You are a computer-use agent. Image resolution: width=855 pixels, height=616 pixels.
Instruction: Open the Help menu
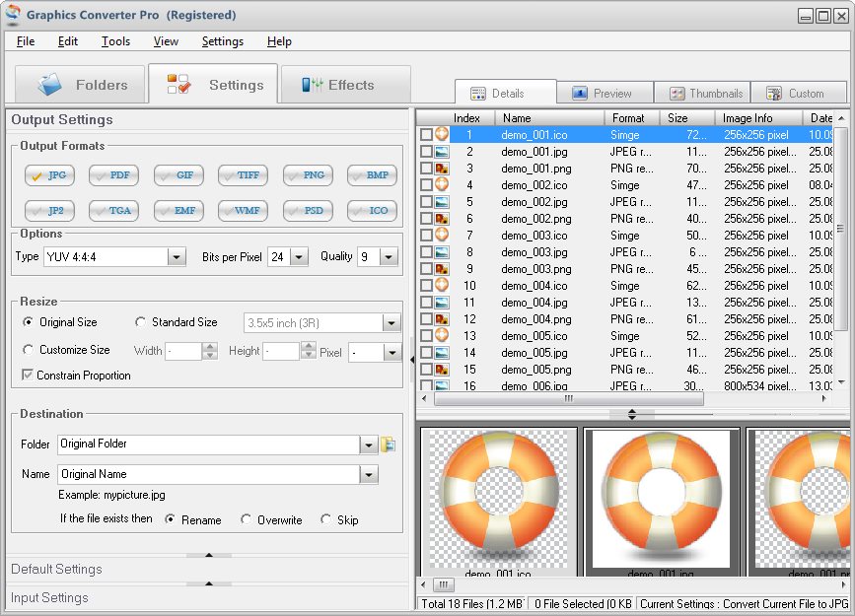coord(279,41)
